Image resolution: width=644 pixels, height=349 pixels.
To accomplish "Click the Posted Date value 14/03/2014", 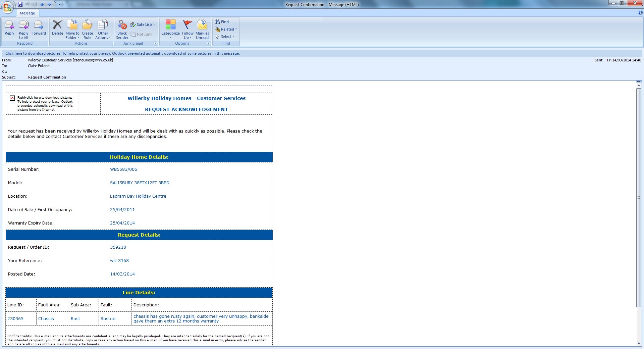I will (122, 274).
